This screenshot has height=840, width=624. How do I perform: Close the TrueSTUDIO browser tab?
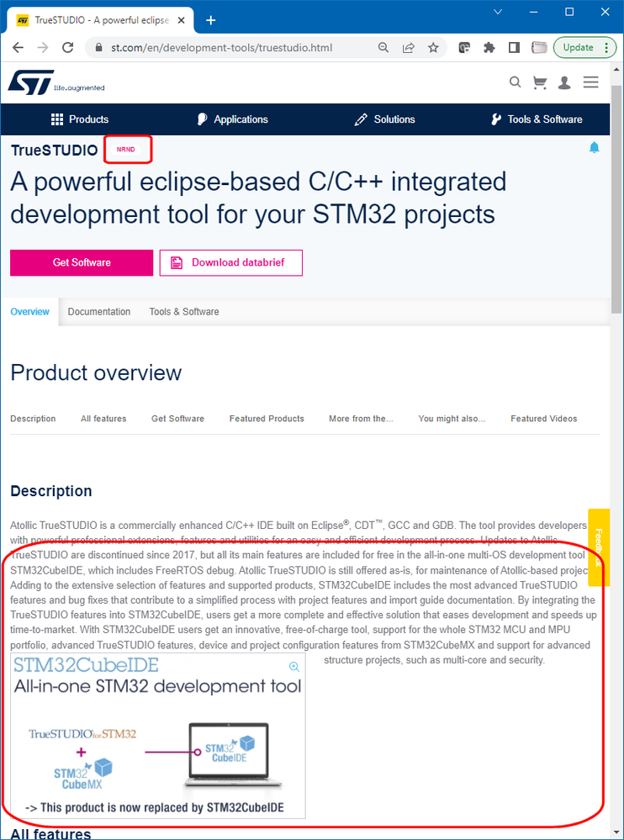[182, 20]
